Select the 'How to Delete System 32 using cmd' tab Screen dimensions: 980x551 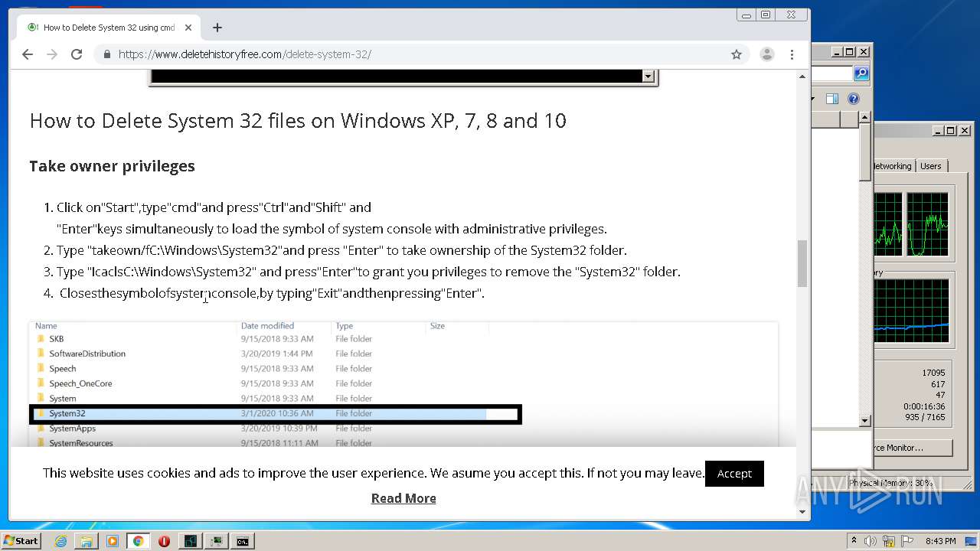109,28
